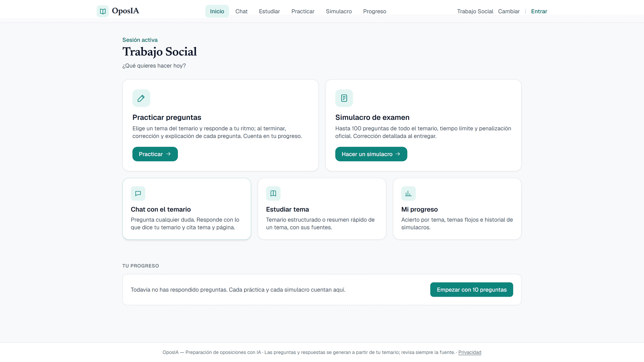Click the '¿Qué quieres hacer hoy?' text
The width and height of the screenshot is (644, 362).
[x=154, y=66]
